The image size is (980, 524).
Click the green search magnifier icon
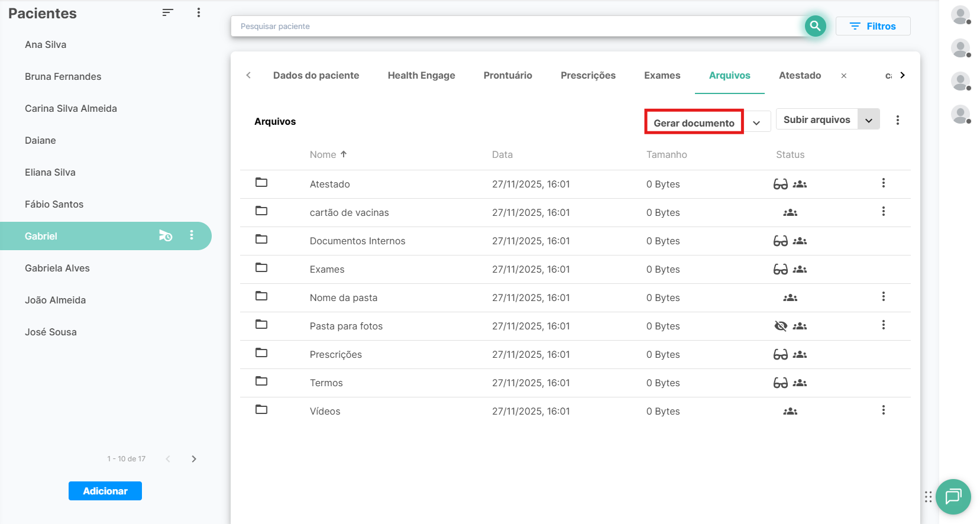click(x=815, y=26)
